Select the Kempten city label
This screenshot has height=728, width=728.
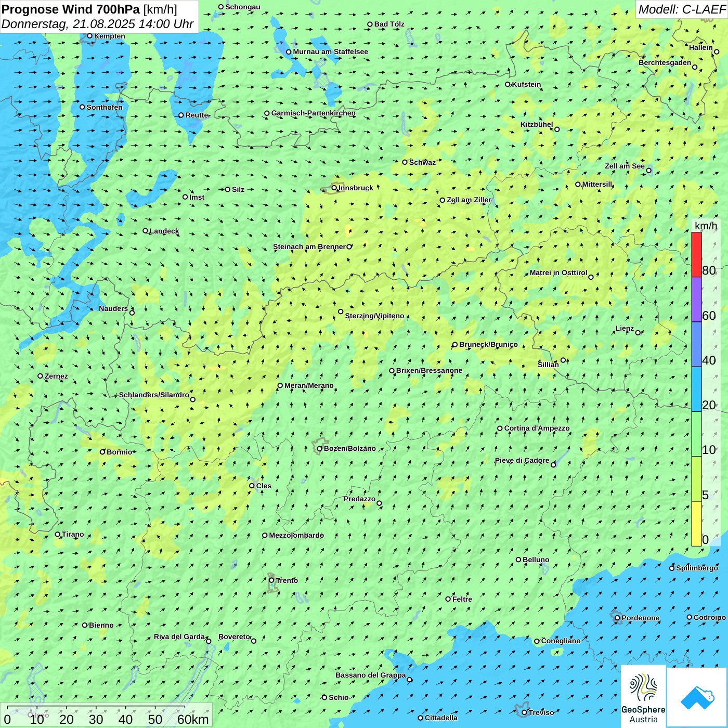click(110, 36)
